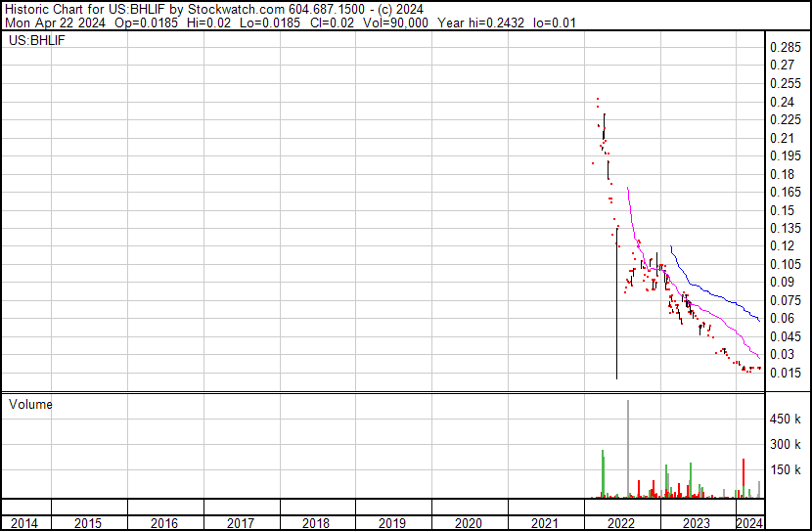Click the 0.045 price axis value
Viewport: 812px width, 531px height.
tap(786, 337)
